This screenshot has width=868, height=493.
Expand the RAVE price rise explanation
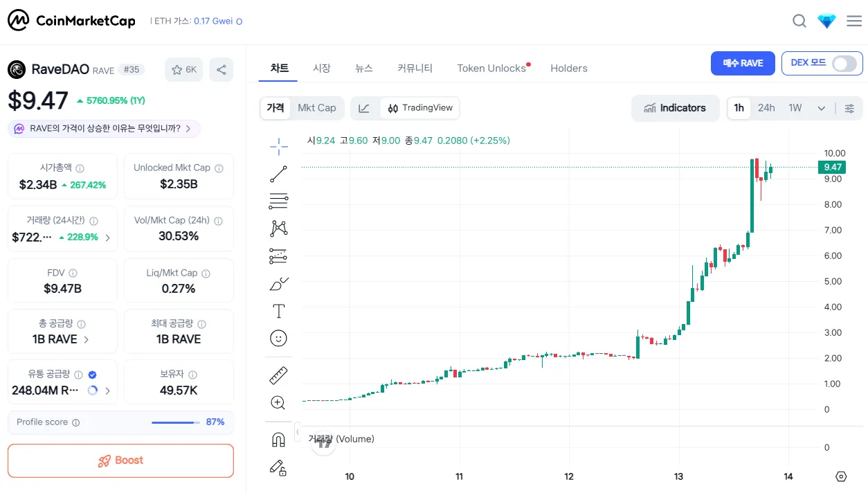pos(105,128)
